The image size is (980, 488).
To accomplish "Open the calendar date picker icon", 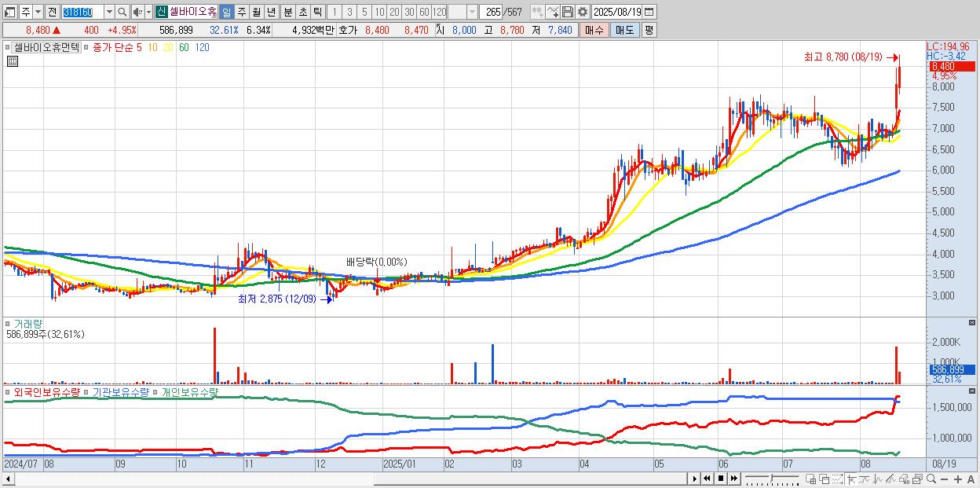I will point(649,12).
